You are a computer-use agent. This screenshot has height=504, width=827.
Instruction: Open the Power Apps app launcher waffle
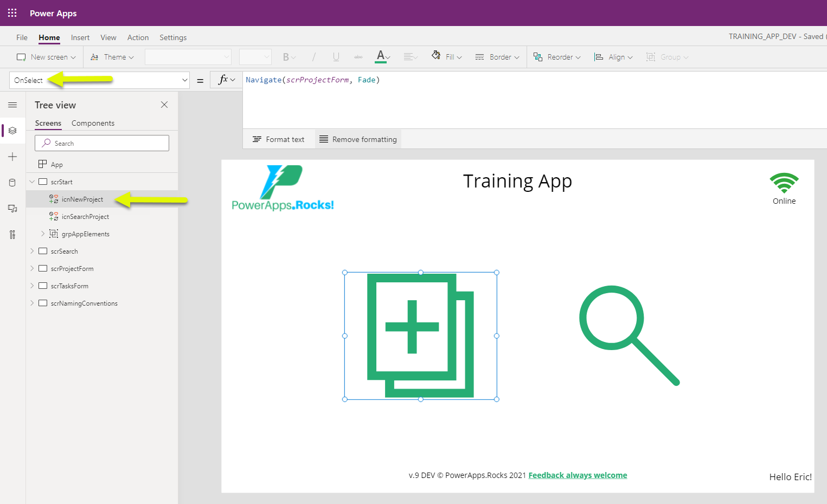click(x=12, y=13)
